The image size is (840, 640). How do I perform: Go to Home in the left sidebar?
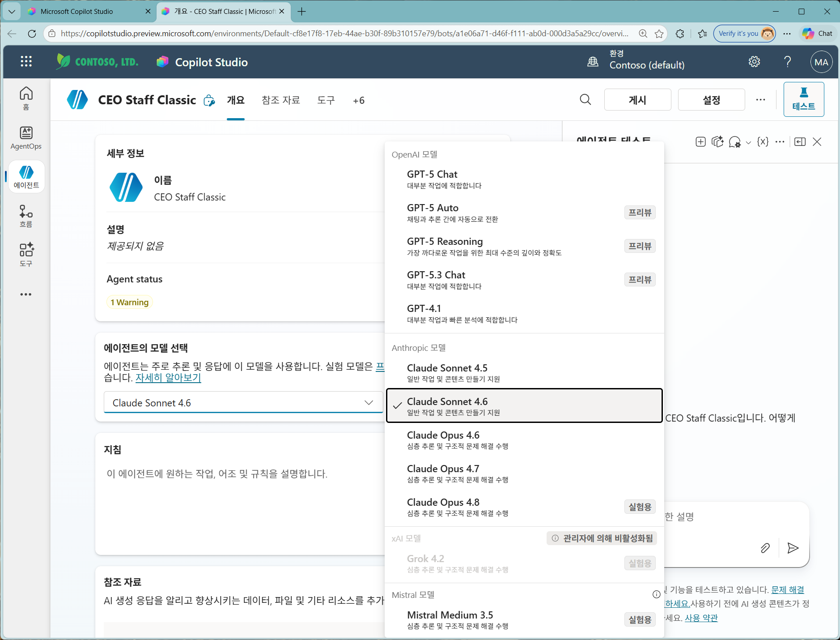(26, 98)
